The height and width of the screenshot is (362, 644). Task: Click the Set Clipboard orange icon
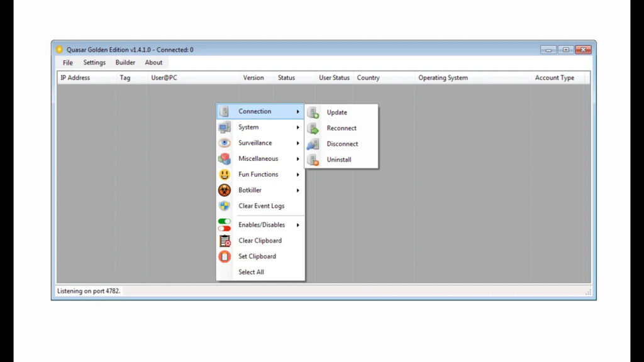(x=225, y=256)
